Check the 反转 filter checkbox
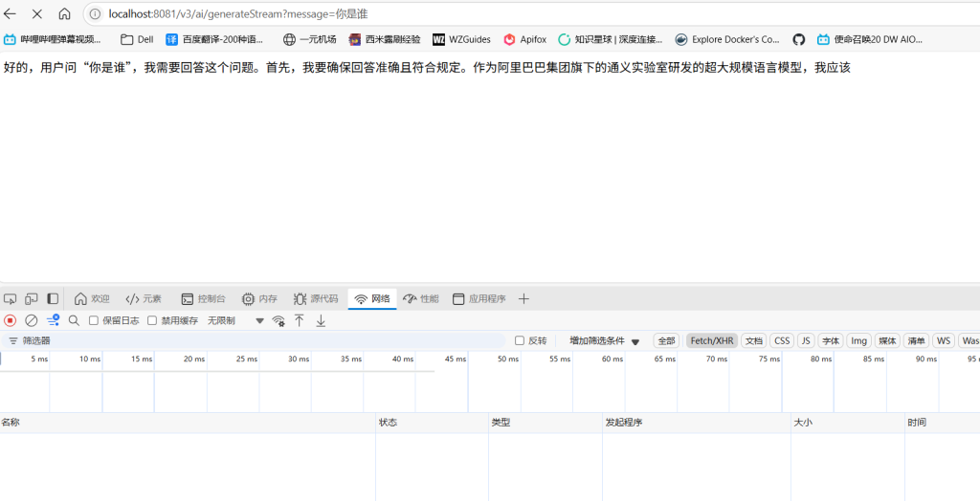 [520, 340]
